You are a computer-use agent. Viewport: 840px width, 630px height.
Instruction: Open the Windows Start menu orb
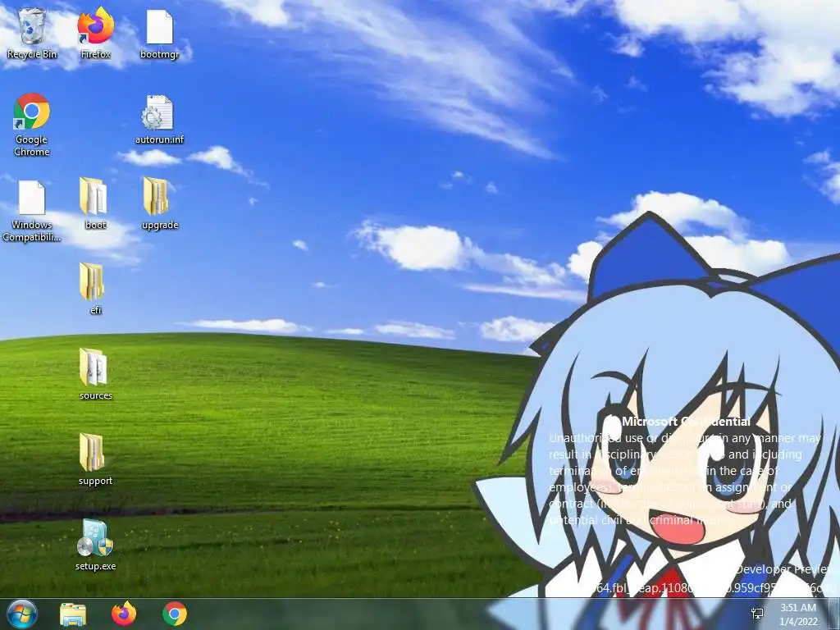[22, 614]
